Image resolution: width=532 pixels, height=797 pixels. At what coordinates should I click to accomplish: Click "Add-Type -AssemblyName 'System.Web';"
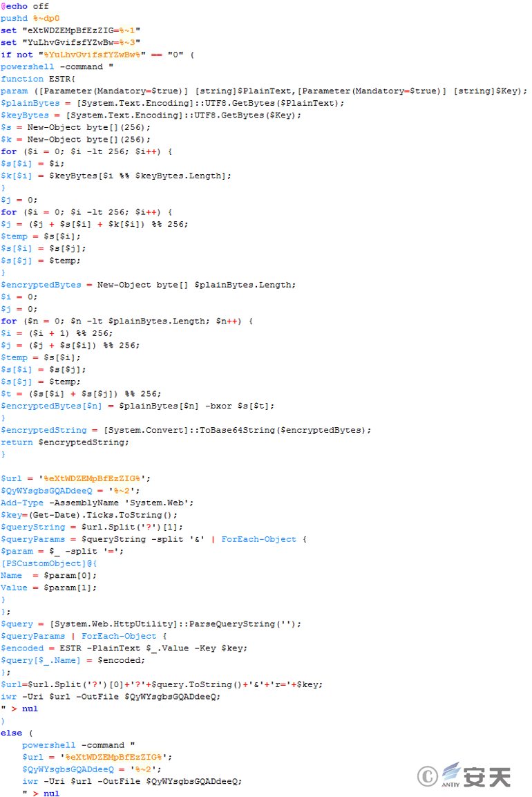97,503
